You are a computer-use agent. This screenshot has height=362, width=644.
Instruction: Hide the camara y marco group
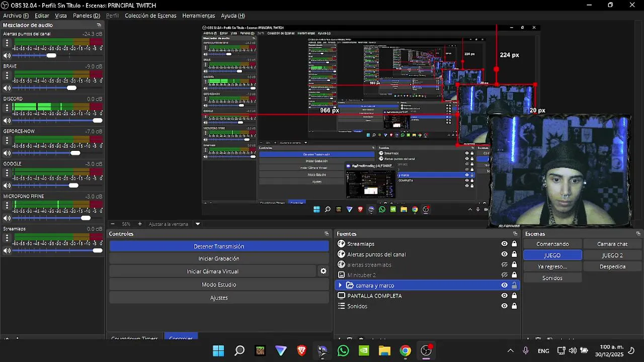[x=504, y=285]
